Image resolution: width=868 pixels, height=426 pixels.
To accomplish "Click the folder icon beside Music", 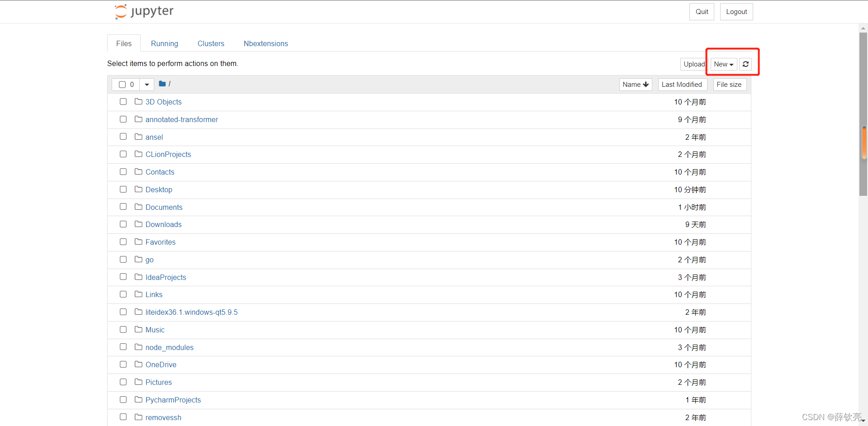I will point(139,330).
